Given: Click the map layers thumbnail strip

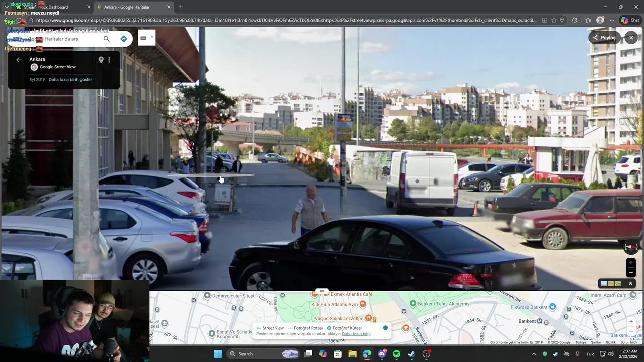Looking at the screenshot, I should 611,284.
